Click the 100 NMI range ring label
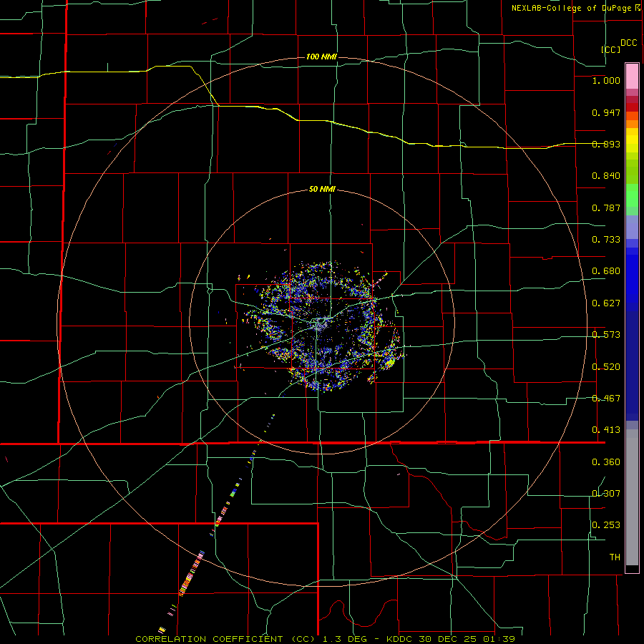 (321, 57)
